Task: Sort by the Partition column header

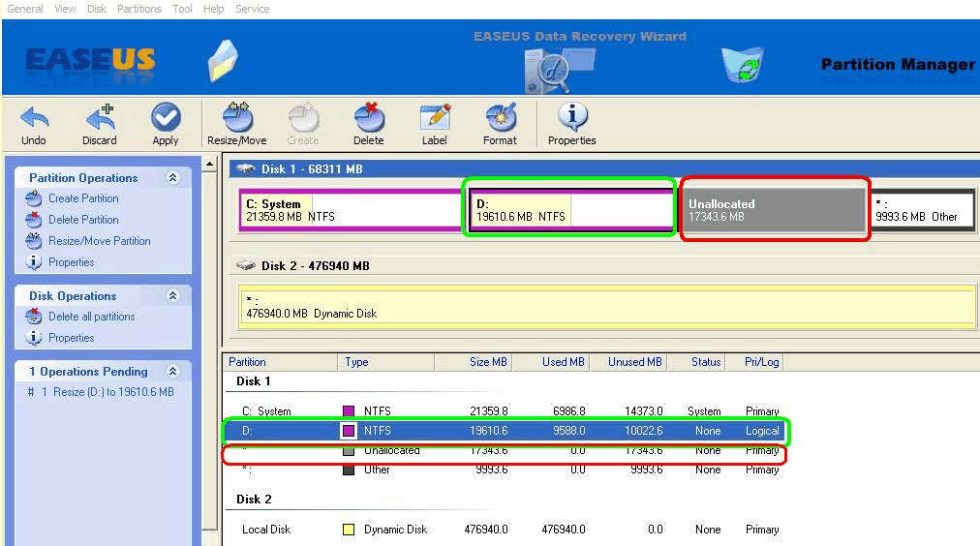Action: (x=280, y=362)
